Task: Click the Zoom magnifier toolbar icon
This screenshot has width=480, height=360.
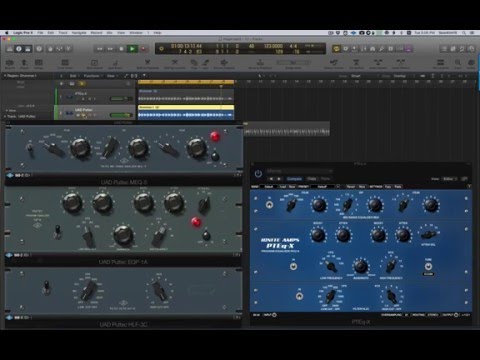Action: (458, 63)
